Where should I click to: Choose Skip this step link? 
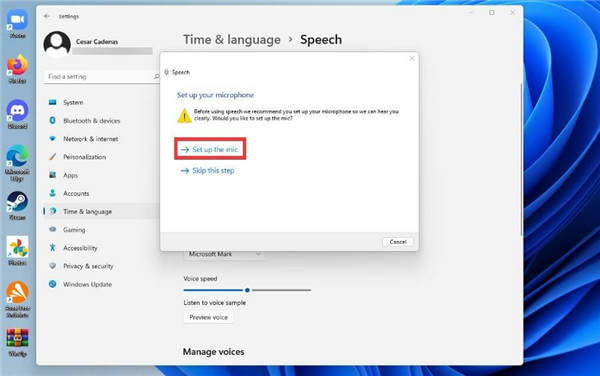[x=207, y=171]
